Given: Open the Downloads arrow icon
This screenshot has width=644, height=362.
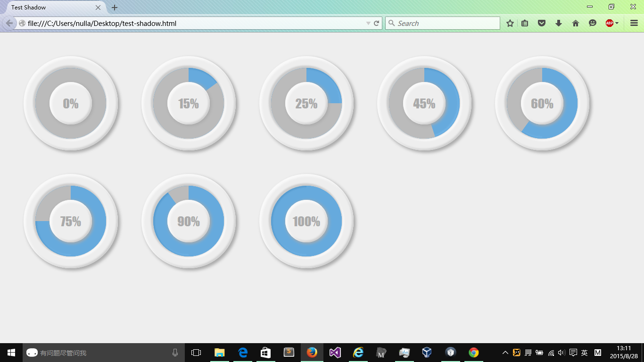Looking at the screenshot, I should coord(559,23).
